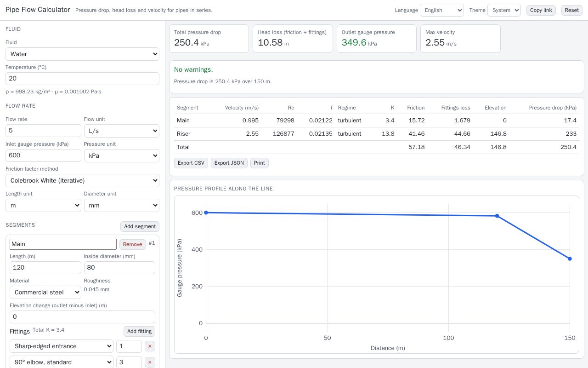Click the Riser row in the results table
588x368 pixels.
coord(377,134)
